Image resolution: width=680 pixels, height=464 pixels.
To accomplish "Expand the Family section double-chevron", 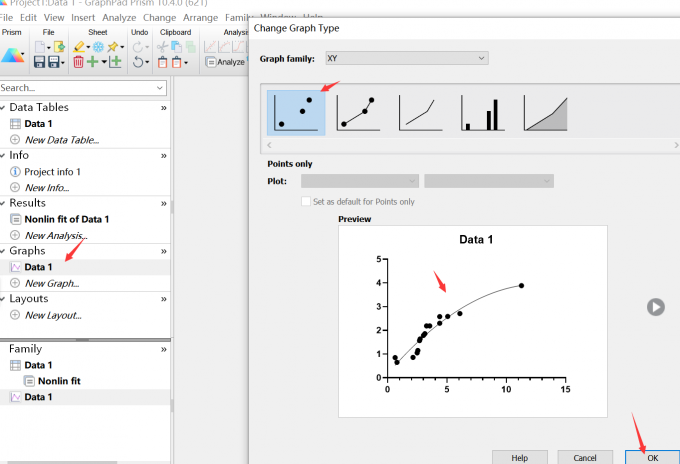I will point(163,349).
